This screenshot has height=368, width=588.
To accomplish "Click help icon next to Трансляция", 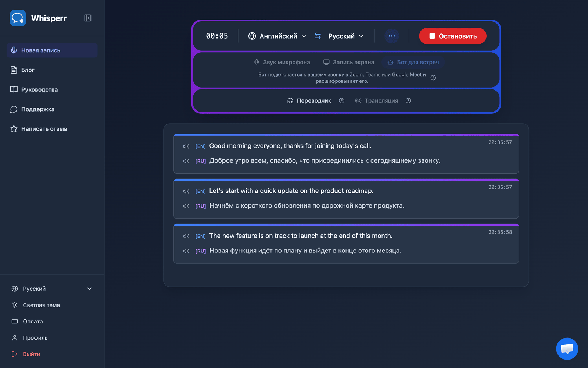I will click(x=408, y=101).
